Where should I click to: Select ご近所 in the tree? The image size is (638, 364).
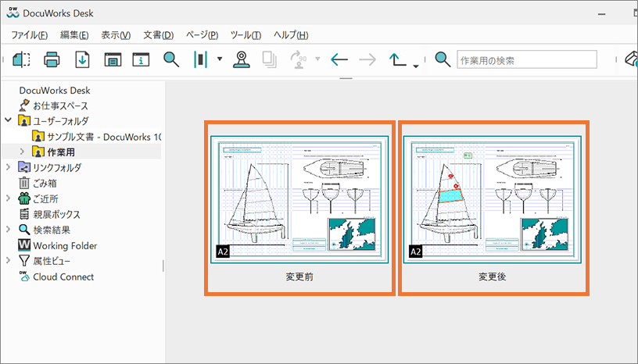pos(45,199)
